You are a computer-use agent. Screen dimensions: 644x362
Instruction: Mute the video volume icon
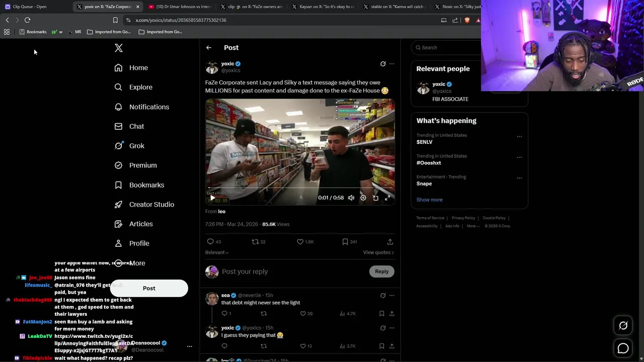(351, 198)
